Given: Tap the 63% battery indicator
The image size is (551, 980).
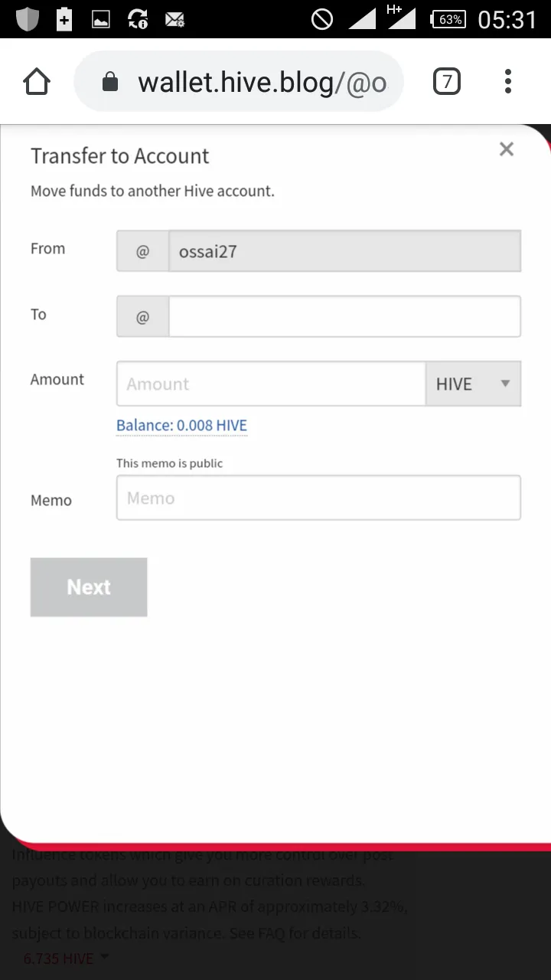Looking at the screenshot, I should tap(448, 19).
